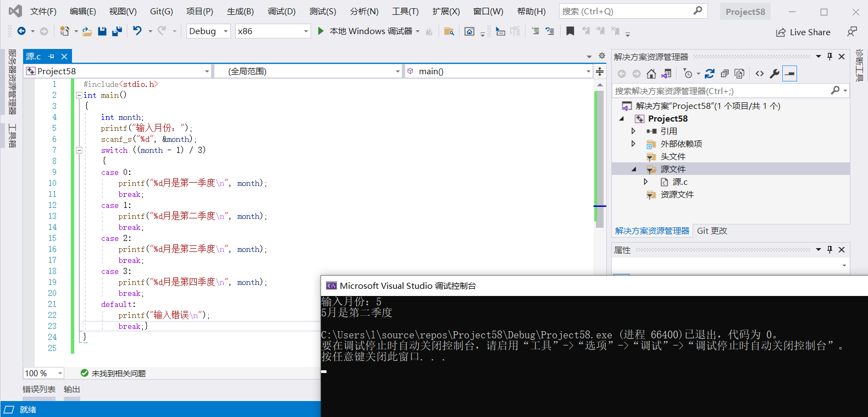Viewport: 868px width, 417px height.
Task: Collapse all nodes in Solution Explorer
Action: [x=725, y=74]
